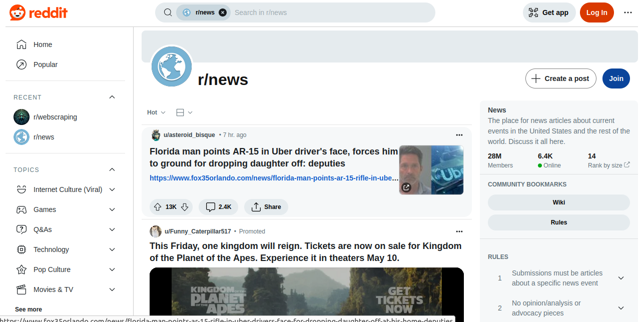Image resolution: width=644 pixels, height=322 pixels.
Task: Expand the Technology topic chevron
Action: coord(112,249)
